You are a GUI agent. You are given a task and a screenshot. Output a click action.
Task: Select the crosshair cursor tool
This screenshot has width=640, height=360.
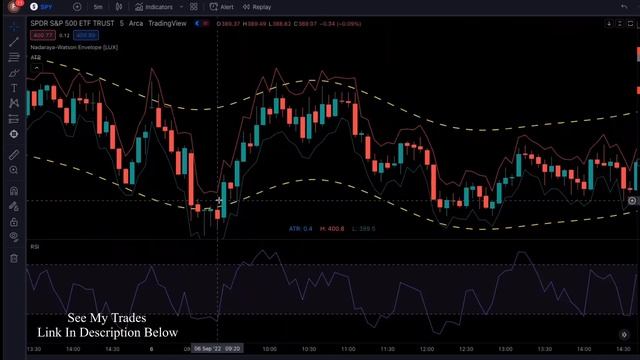14,27
